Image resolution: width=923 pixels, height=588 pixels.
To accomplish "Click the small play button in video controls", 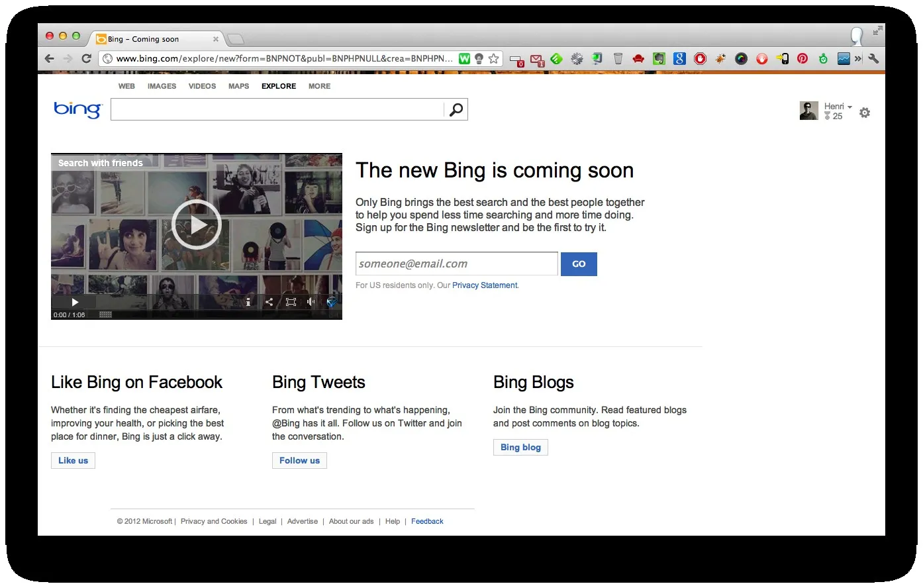I will click(x=75, y=302).
